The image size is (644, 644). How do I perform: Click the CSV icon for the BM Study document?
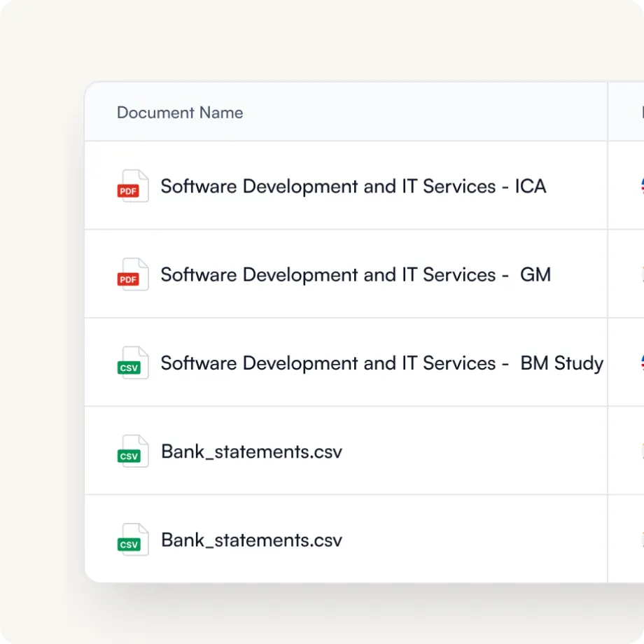point(132,363)
